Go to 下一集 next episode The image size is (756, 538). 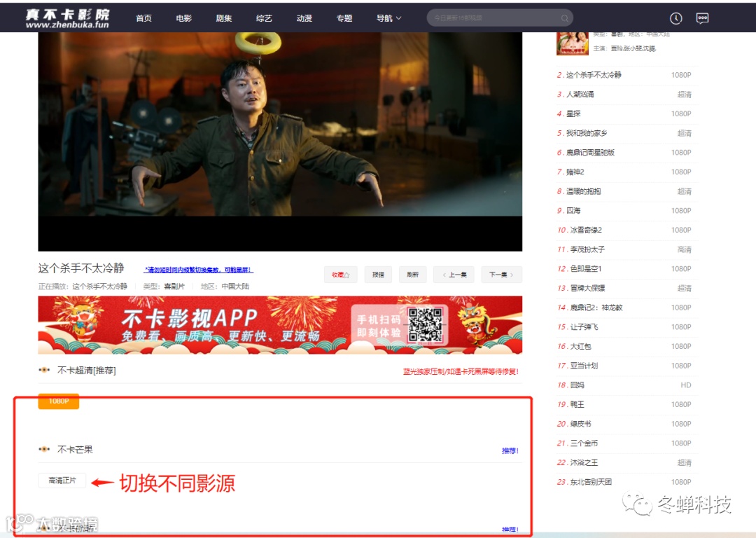501,275
